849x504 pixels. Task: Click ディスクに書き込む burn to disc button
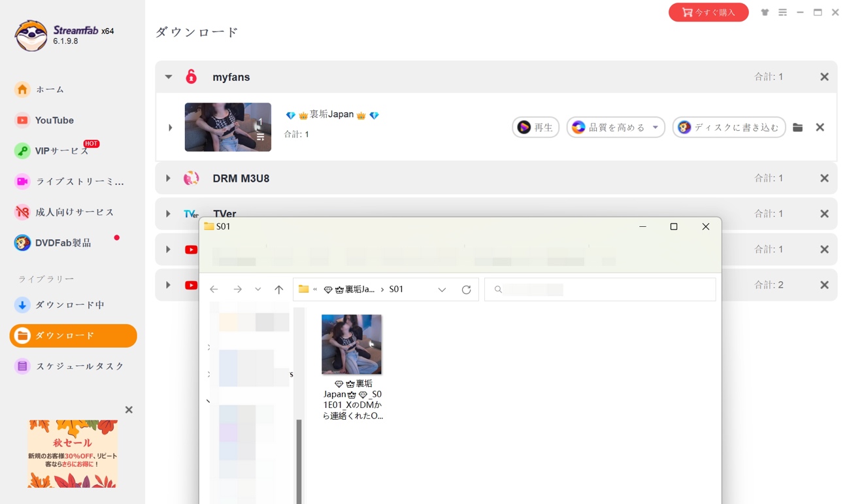(729, 127)
